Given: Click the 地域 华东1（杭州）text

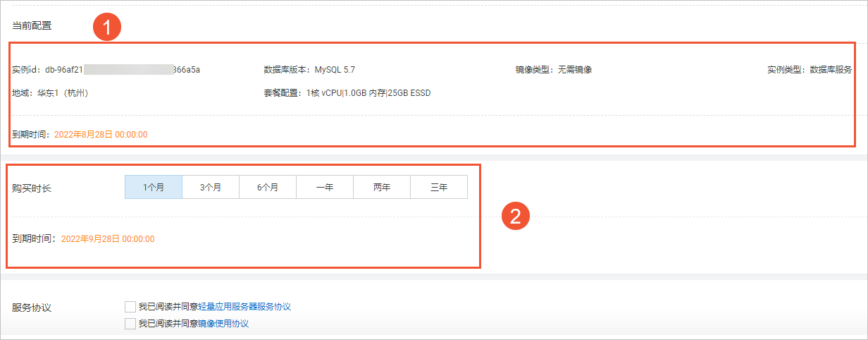Looking at the screenshot, I should pos(63,93).
